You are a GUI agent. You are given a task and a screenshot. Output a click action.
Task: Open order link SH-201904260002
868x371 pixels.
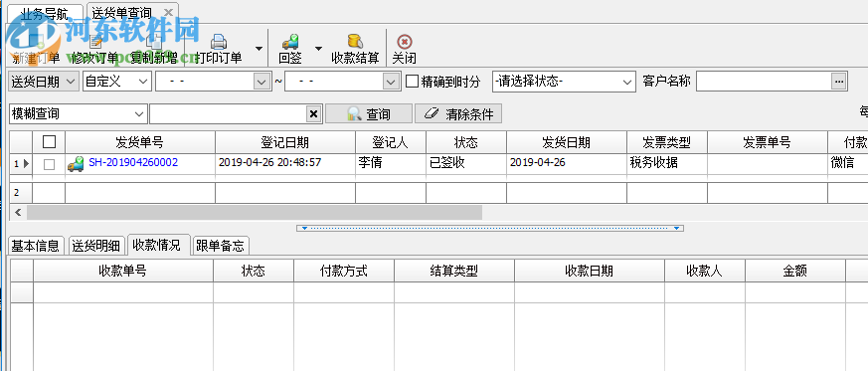[x=133, y=162]
